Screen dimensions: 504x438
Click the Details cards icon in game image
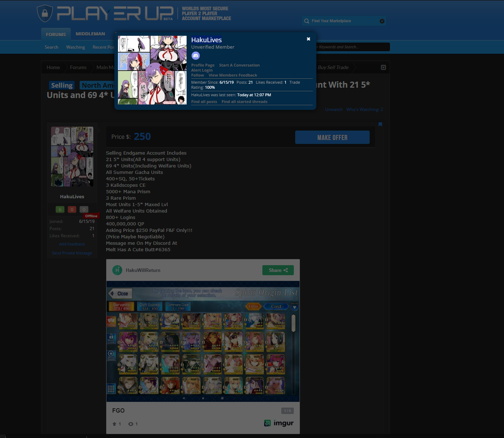[111, 321]
